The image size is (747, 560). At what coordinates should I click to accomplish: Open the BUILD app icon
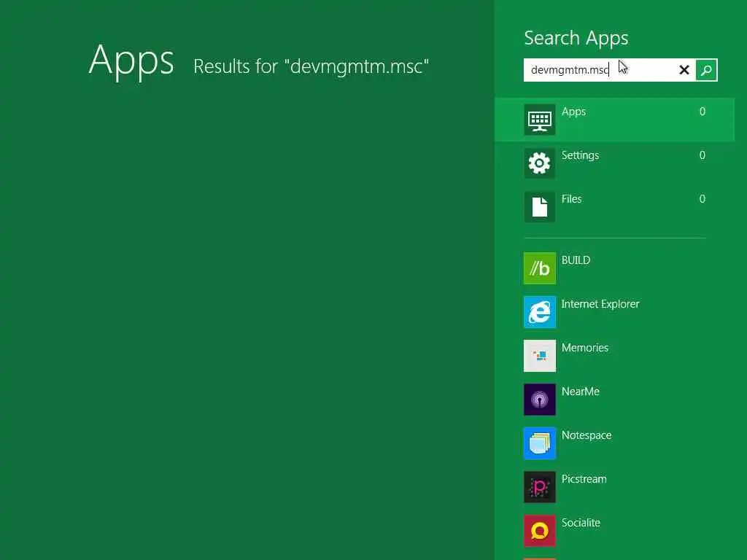pos(540,268)
